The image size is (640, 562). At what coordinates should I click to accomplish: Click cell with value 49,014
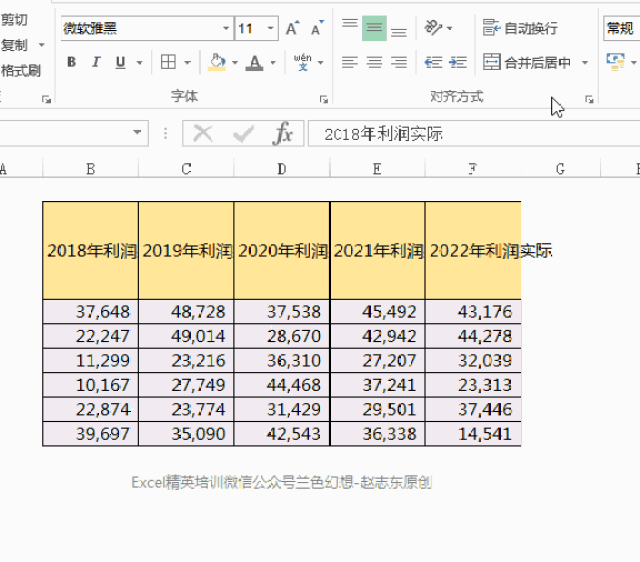186,336
